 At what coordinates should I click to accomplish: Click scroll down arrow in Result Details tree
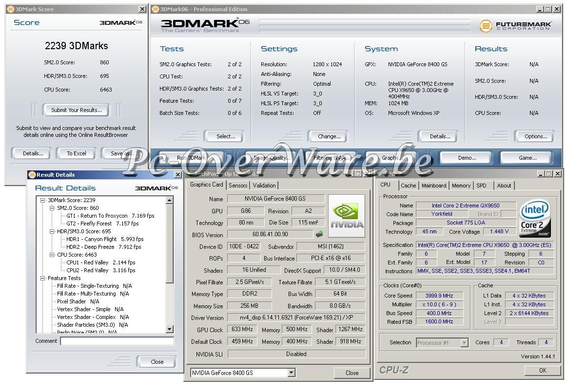click(x=169, y=329)
